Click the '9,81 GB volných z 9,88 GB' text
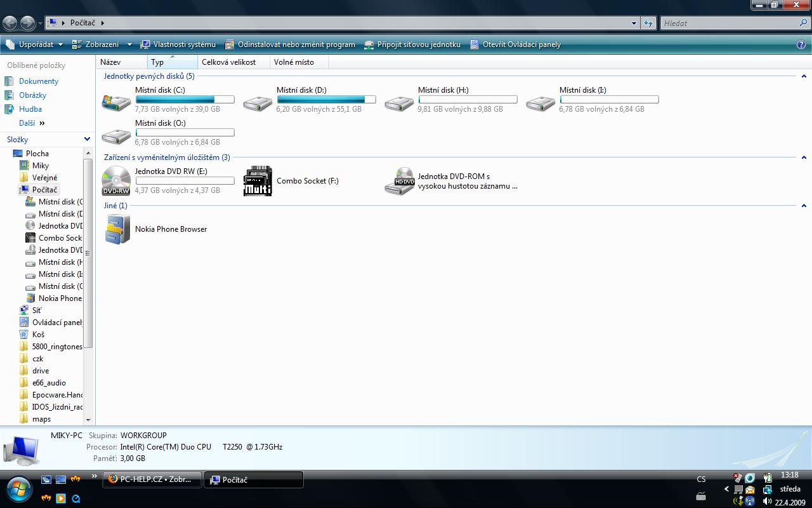812x508 pixels. click(x=460, y=109)
